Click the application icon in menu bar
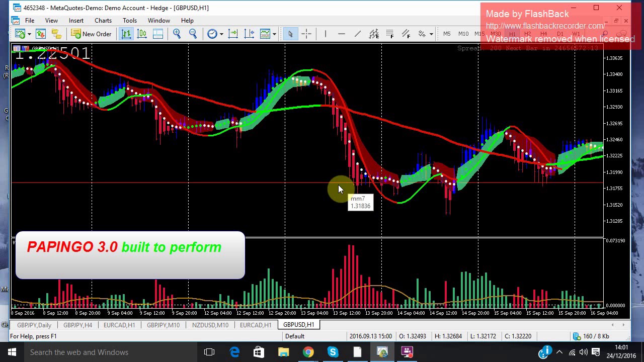 [x=16, y=21]
